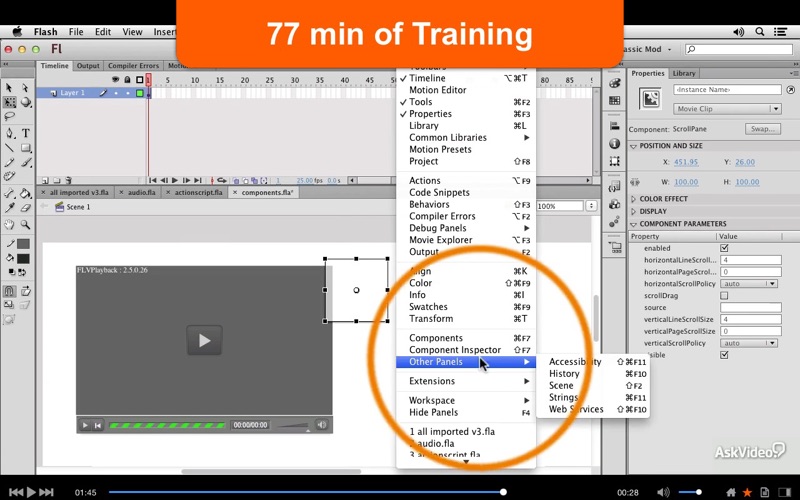Toggle show/hide all layers eye icon
800x500 pixels.
[x=116, y=80]
